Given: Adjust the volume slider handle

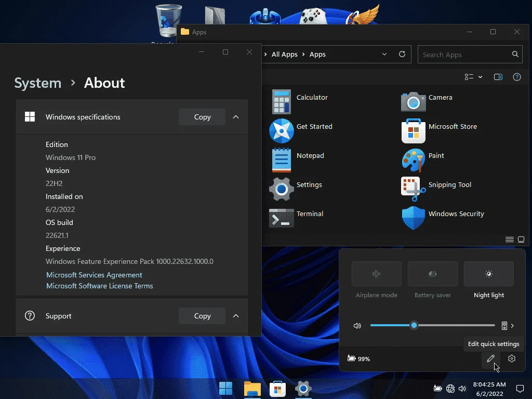Looking at the screenshot, I should tap(414, 325).
